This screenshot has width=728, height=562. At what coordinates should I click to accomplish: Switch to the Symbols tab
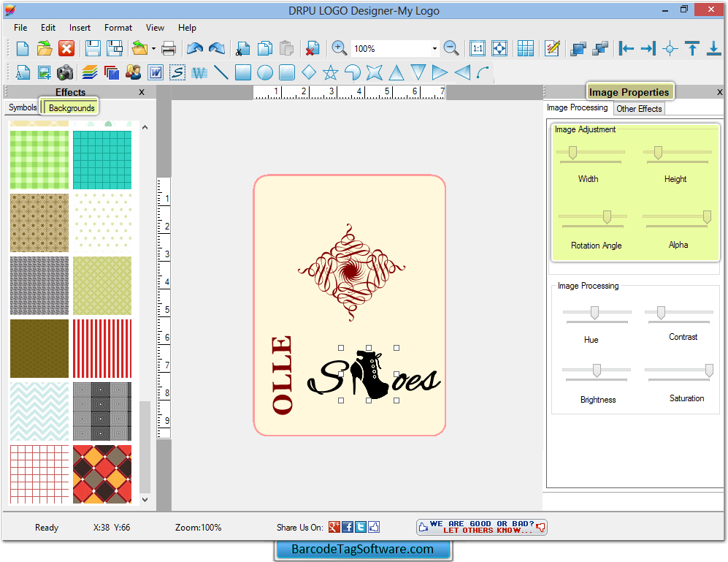(23, 107)
